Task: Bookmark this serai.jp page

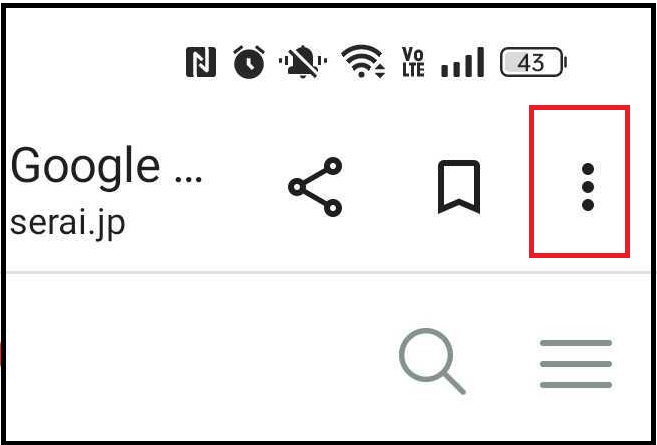Action: tap(459, 187)
